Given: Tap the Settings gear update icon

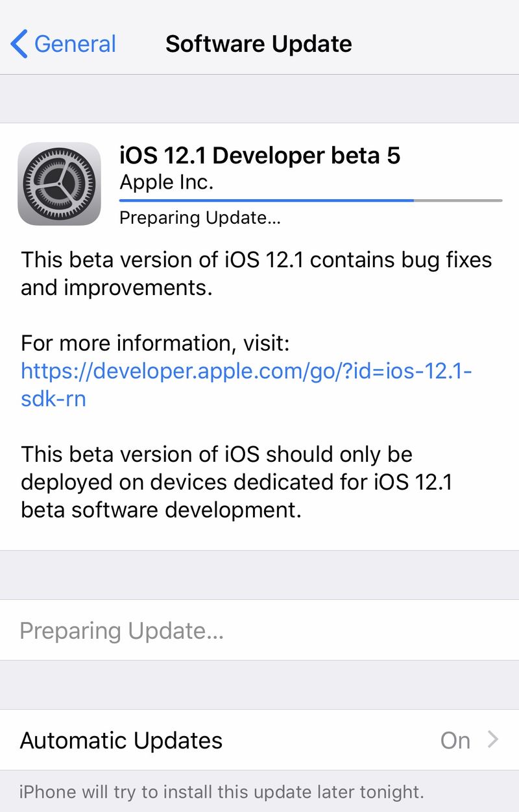Looking at the screenshot, I should 59,184.
